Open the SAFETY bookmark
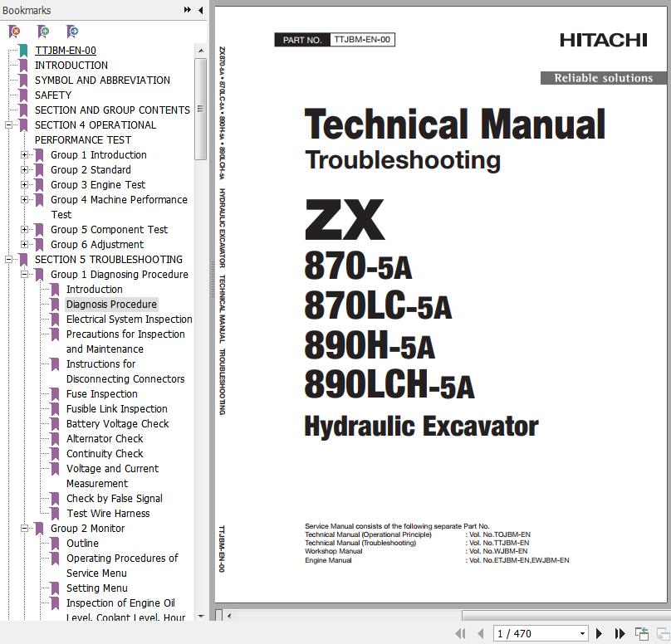Screen dimensions: 671x644 tap(53, 95)
